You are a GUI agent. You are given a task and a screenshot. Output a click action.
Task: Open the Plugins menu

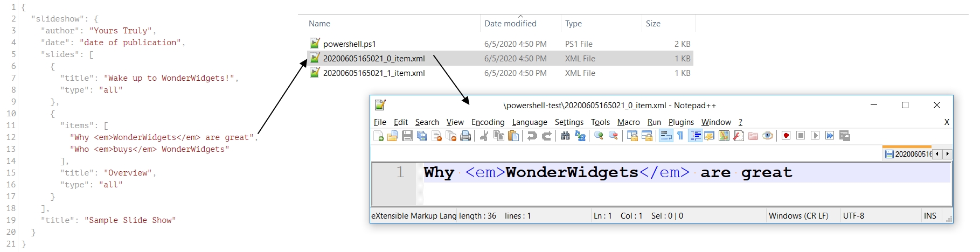pos(681,122)
